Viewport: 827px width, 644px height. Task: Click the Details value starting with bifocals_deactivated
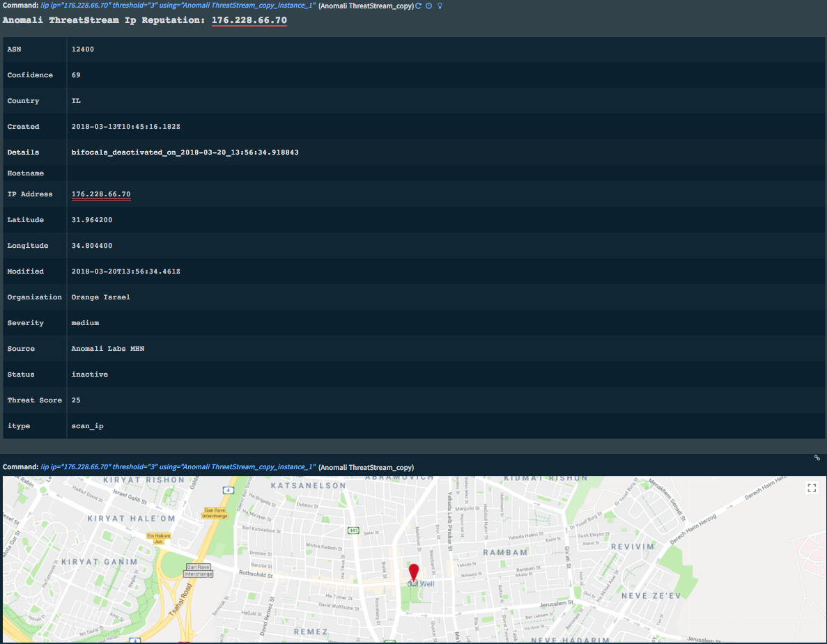tap(185, 152)
